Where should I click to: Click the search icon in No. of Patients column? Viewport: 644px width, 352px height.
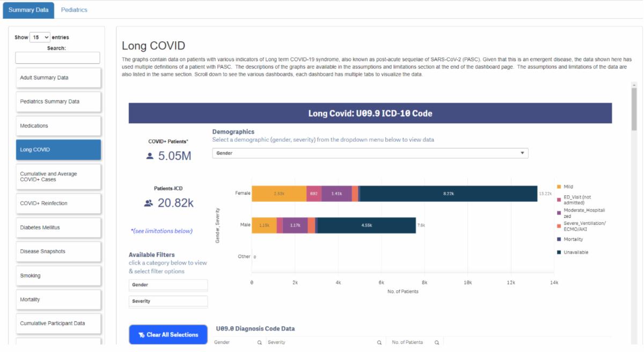click(437, 342)
